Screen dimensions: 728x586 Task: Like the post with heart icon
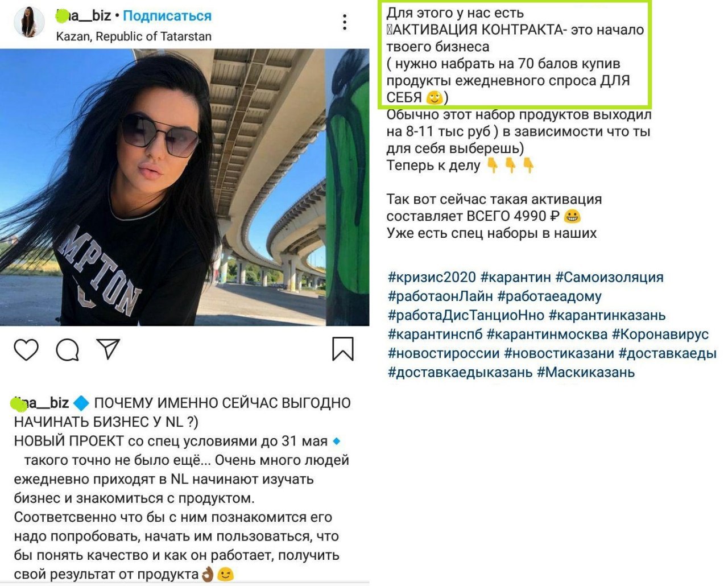(x=26, y=349)
